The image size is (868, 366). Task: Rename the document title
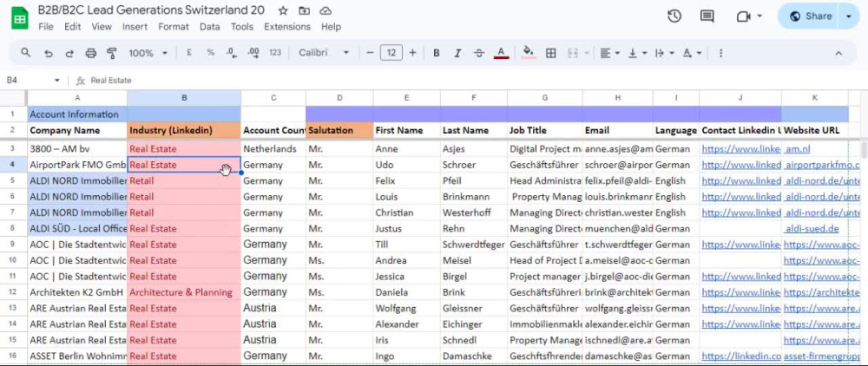[151, 10]
